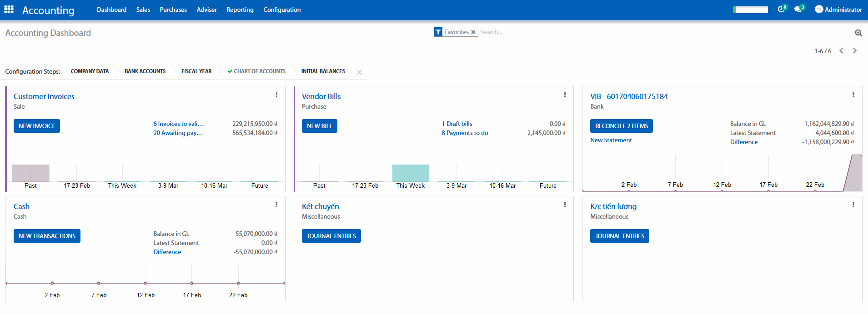Click Reconcile 2 Items button
The height and width of the screenshot is (315, 868).
(621, 126)
